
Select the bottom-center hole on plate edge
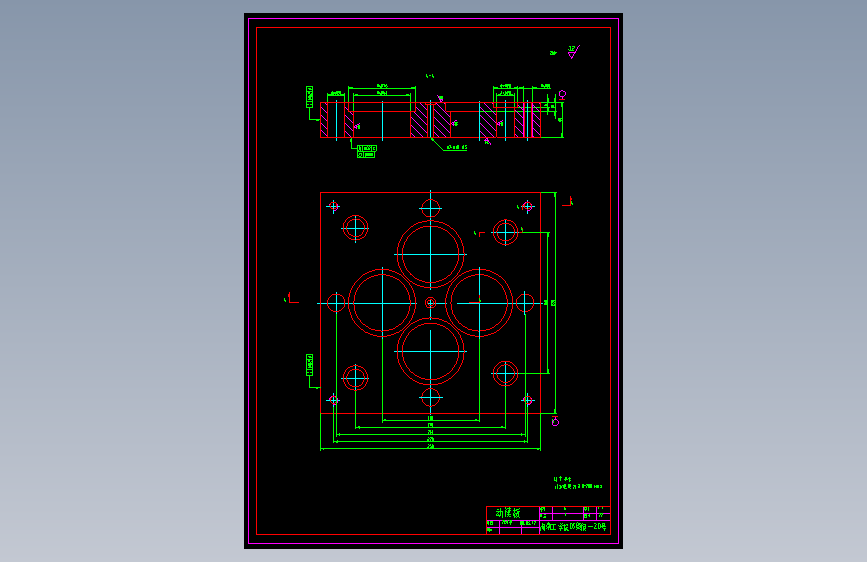click(430, 397)
